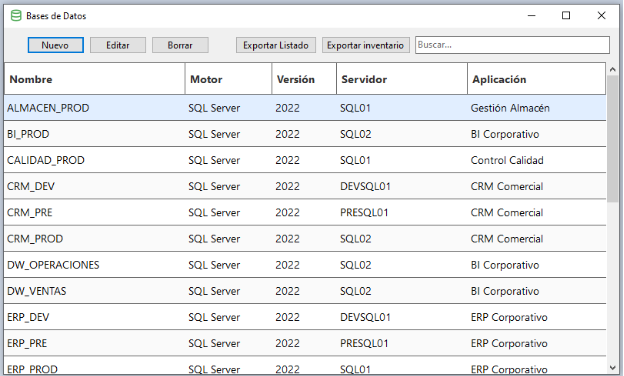Click the vertical scrollbar thumb
The width and height of the screenshot is (624, 376).
[613, 138]
